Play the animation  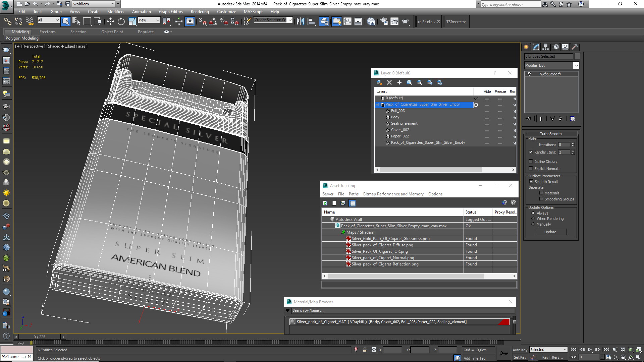click(590, 350)
